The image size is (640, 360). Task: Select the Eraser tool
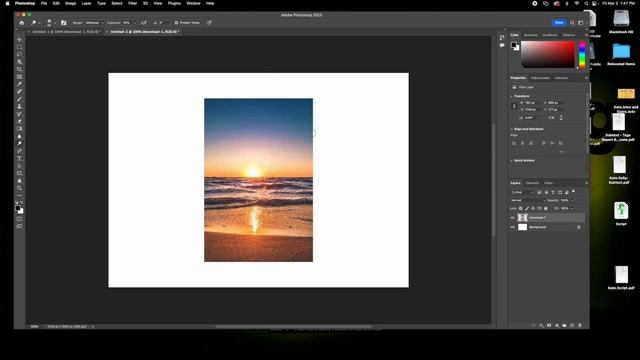[x=20, y=121]
